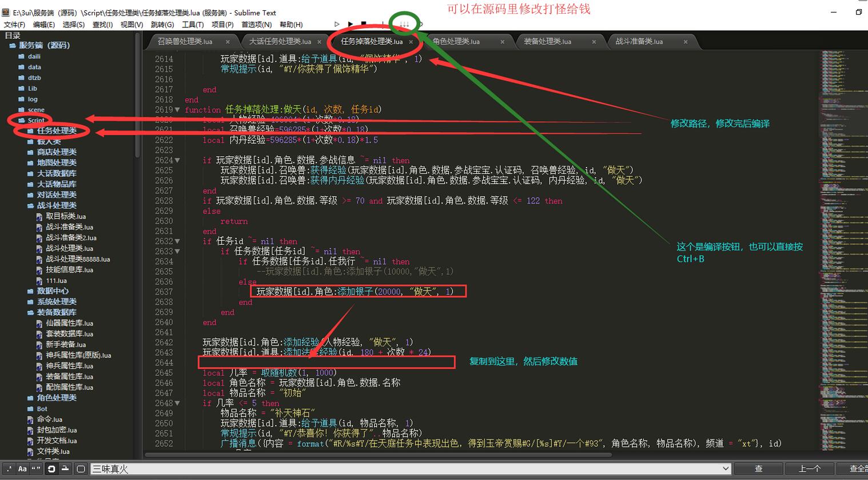
Task: Toggle wrap-around search option
Action: pos(51,469)
